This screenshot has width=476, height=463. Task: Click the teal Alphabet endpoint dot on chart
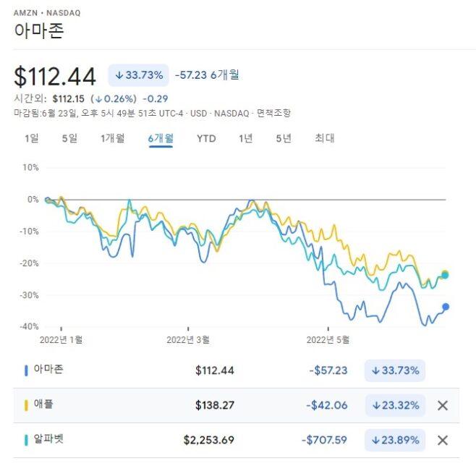[x=445, y=275]
